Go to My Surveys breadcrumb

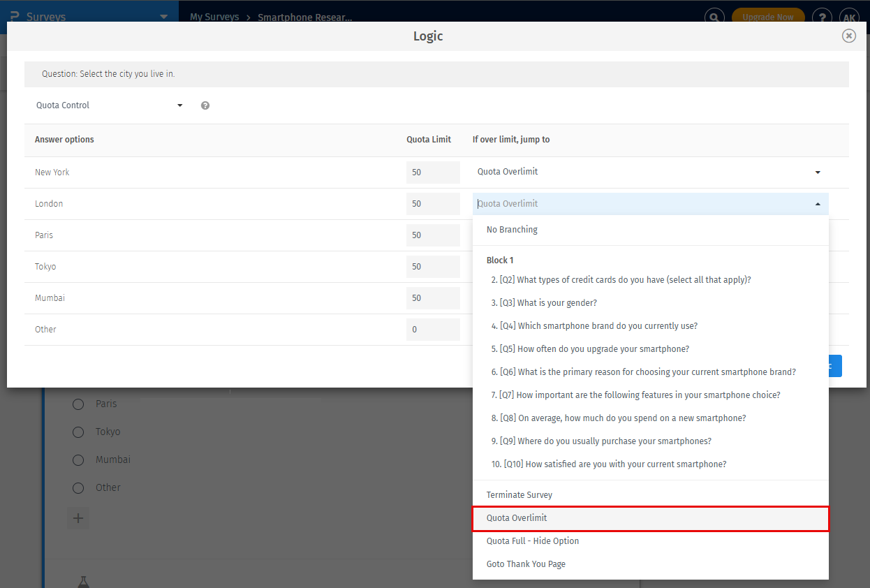click(x=214, y=17)
